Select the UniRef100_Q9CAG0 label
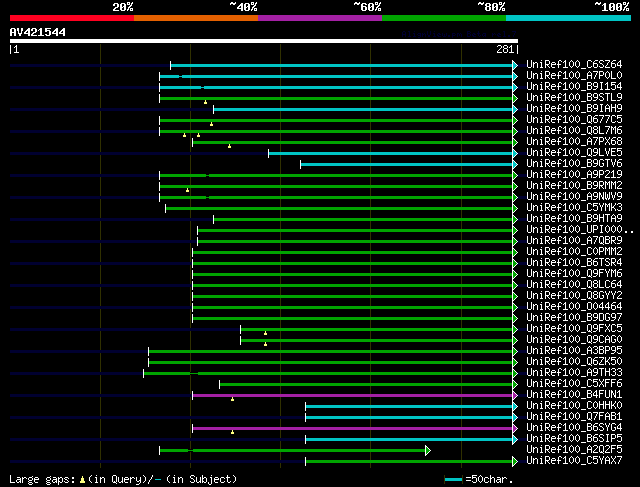 pos(574,340)
